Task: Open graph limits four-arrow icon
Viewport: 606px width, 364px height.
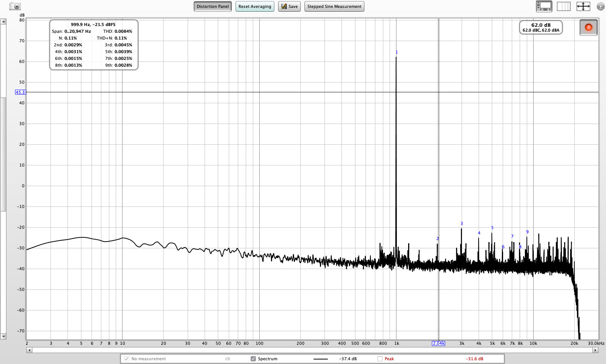Action: (x=583, y=6)
